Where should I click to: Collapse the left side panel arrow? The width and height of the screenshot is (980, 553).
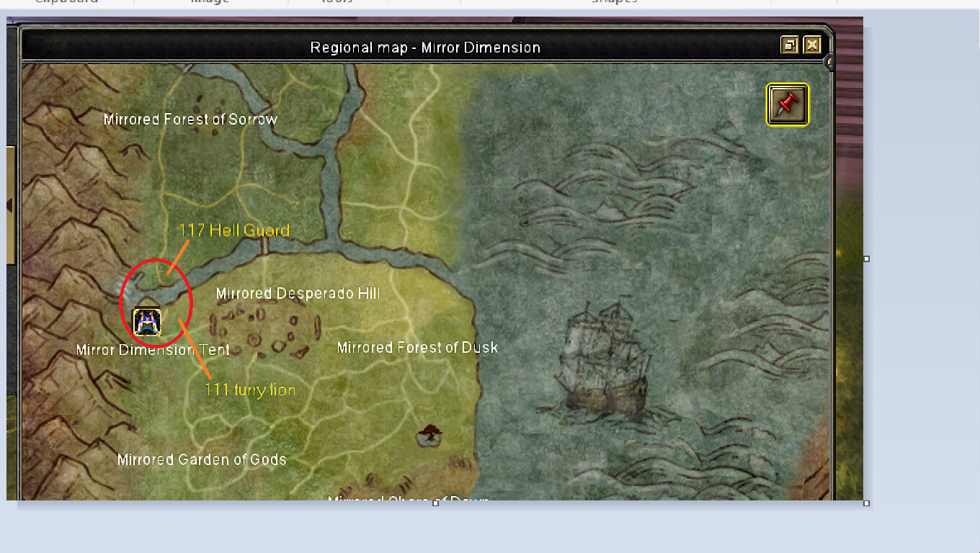click(9, 206)
